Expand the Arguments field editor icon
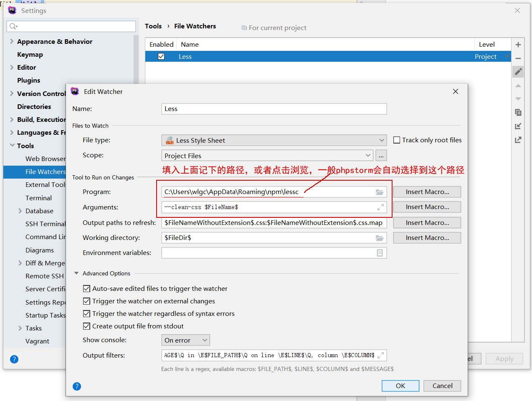This screenshot has width=532, height=401. click(380, 207)
